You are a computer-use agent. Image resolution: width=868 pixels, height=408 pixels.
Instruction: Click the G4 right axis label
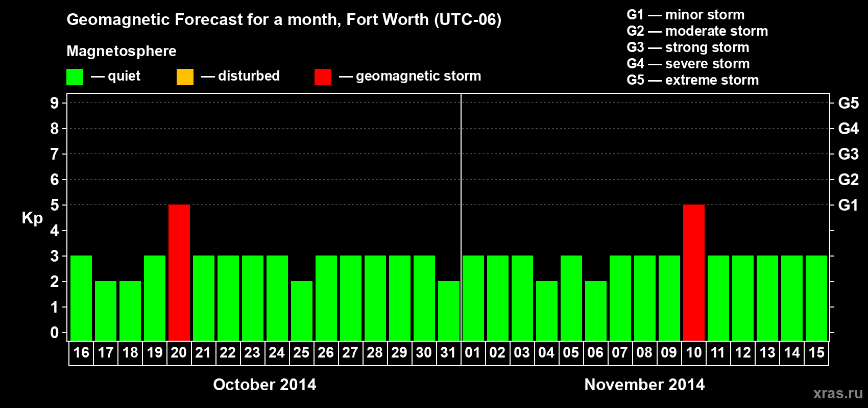[849, 129]
